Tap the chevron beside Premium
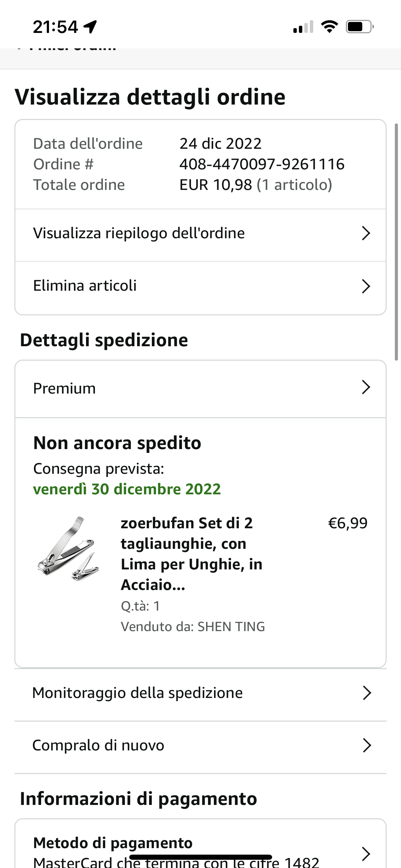The width and height of the screenshot is (401, 868). 366,387
